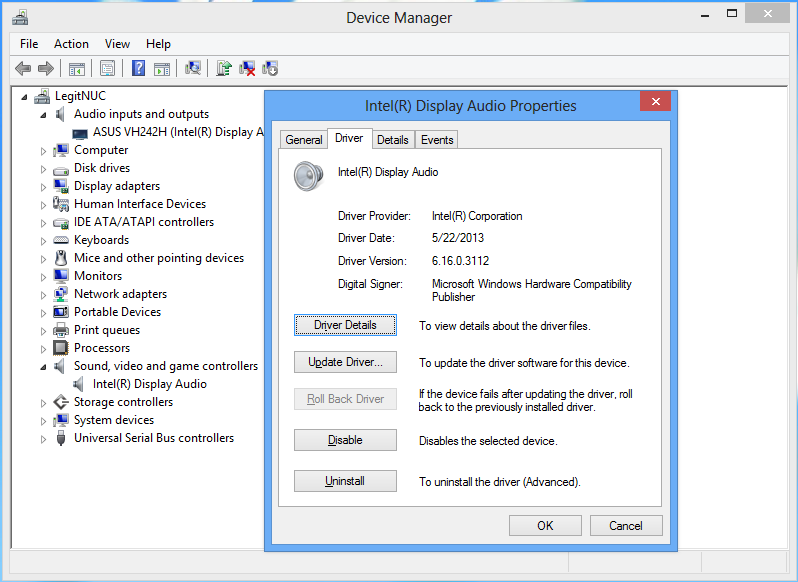
Task: Click the driver date 5/22/2013
Action: coord(458,238)
